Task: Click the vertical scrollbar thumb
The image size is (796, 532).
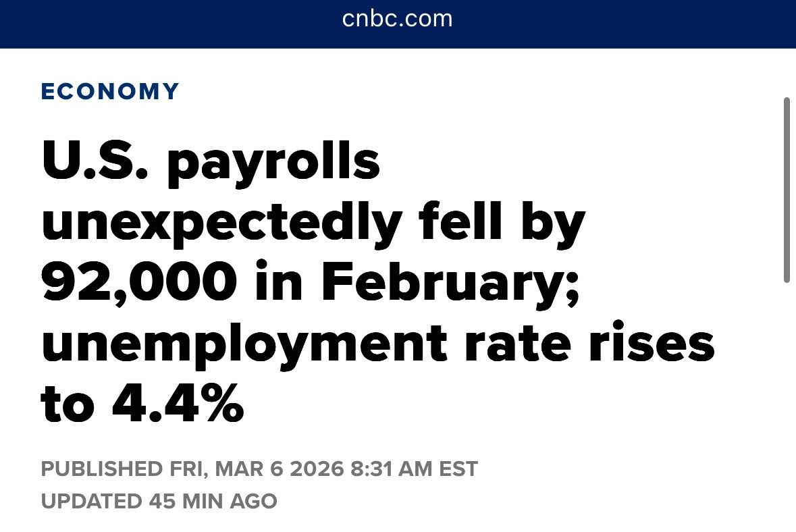Action: (x=787, y=190)
